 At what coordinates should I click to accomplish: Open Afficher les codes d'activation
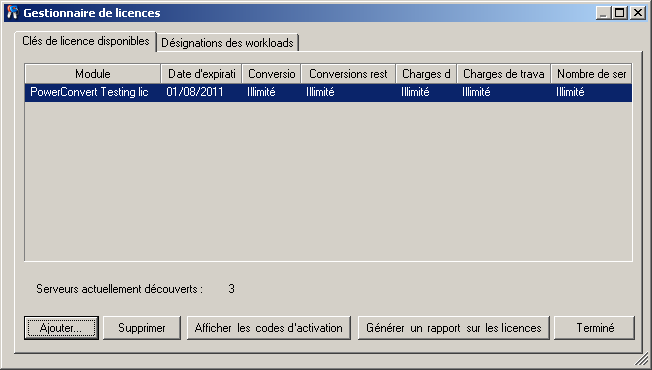tap(269, 328)
